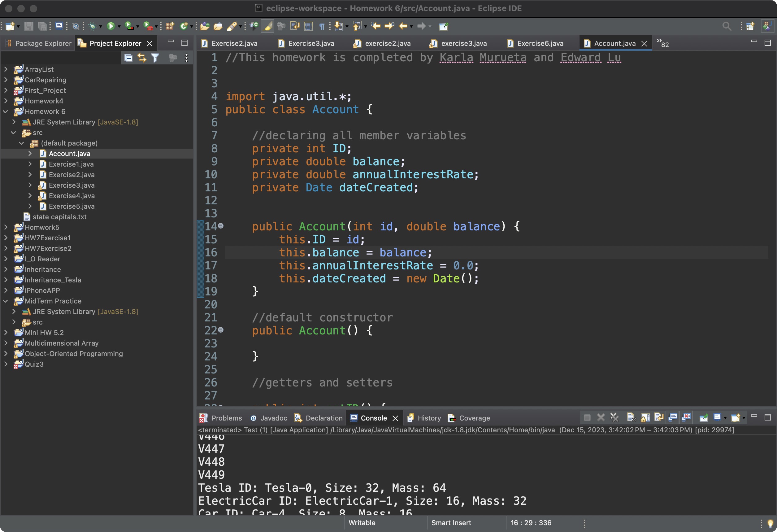Image resolution: width=777 pixels, height=532 pixels.
Task: Toggle console Scroll Lock
Action: point(645,417)
